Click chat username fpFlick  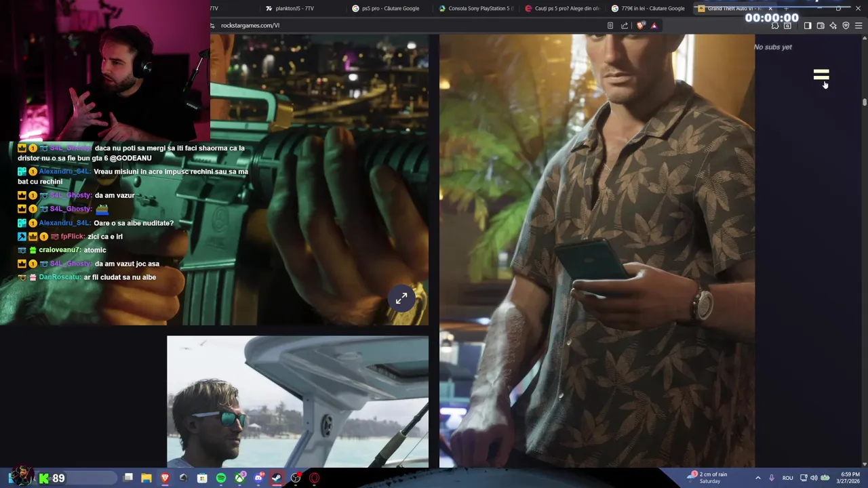[73, 237]
